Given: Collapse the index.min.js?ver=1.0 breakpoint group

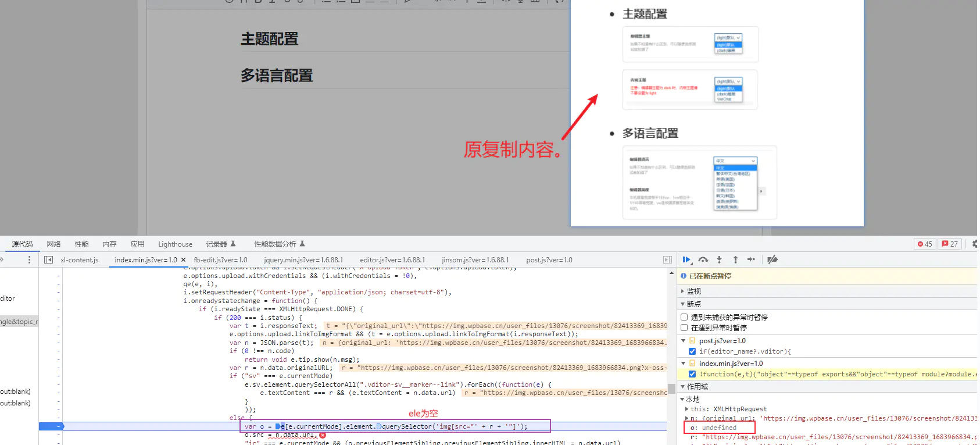Looking at the screenshot, I should coord(684,364).
